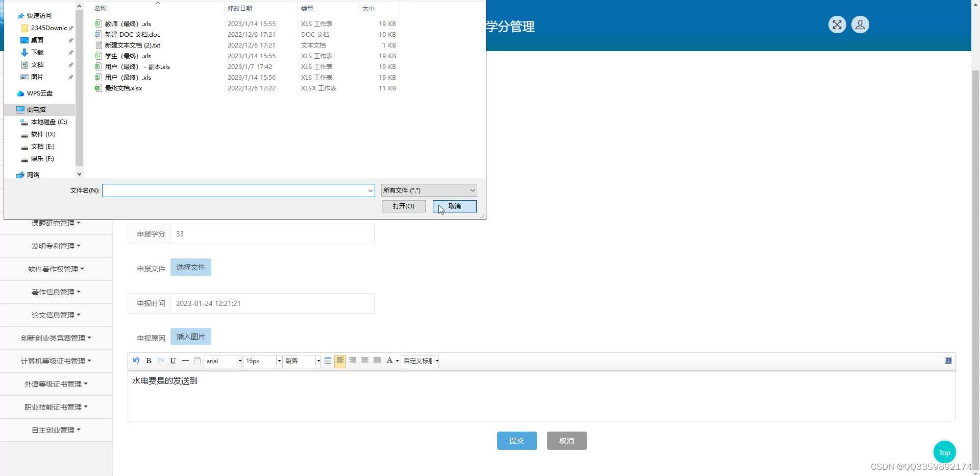The image size is (980, 476).
Task: Expand 论文信息管理 menu
Action: pyautogui.click(x=56, y=315)
